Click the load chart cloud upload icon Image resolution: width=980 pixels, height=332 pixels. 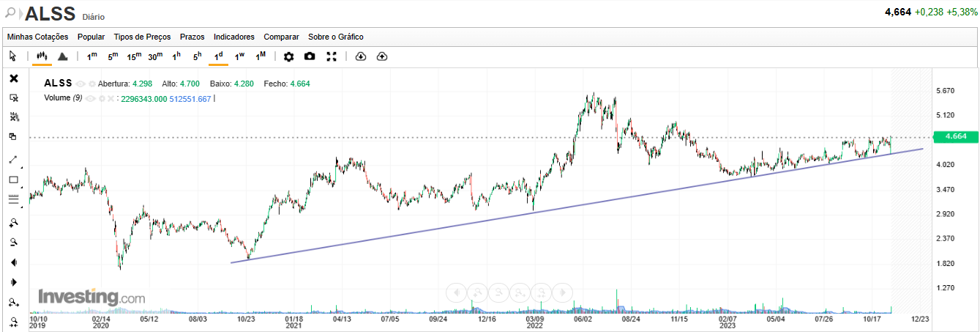(381, 56)
